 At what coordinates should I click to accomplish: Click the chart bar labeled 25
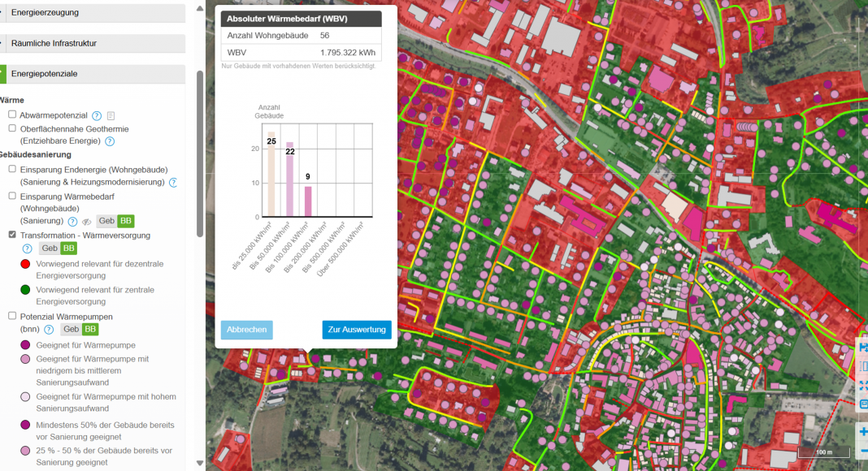(271, 174)
